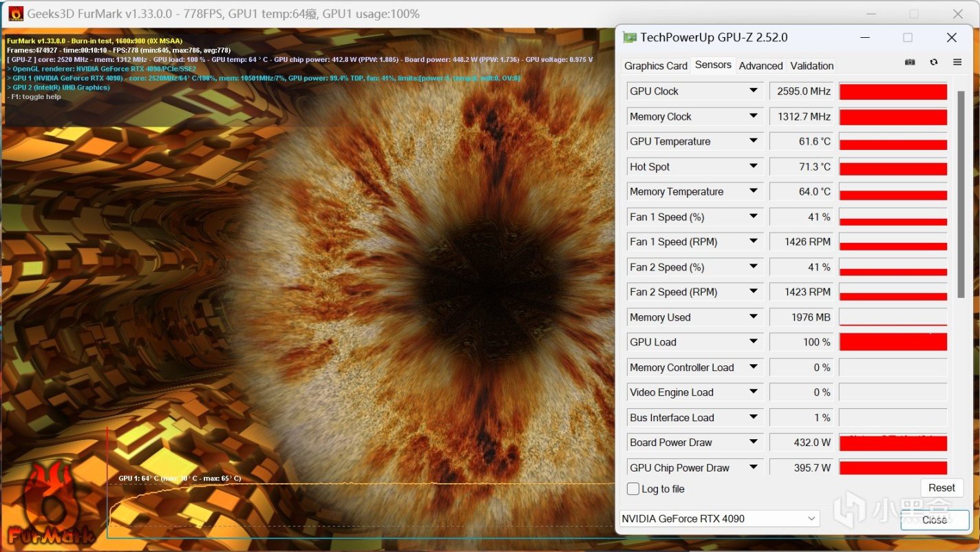Click the Bus Interface Load value 1 %
Viewport: 980px width, 552px height.
pos(800,418)
